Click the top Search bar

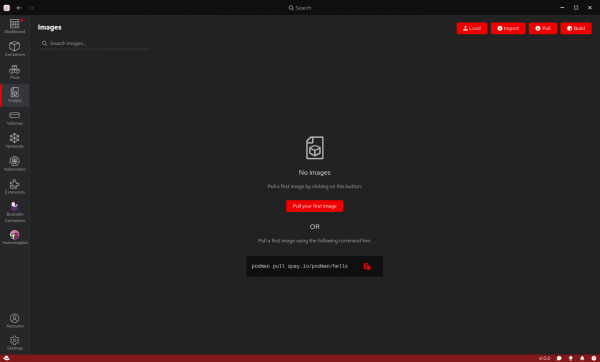click(300, 8)
